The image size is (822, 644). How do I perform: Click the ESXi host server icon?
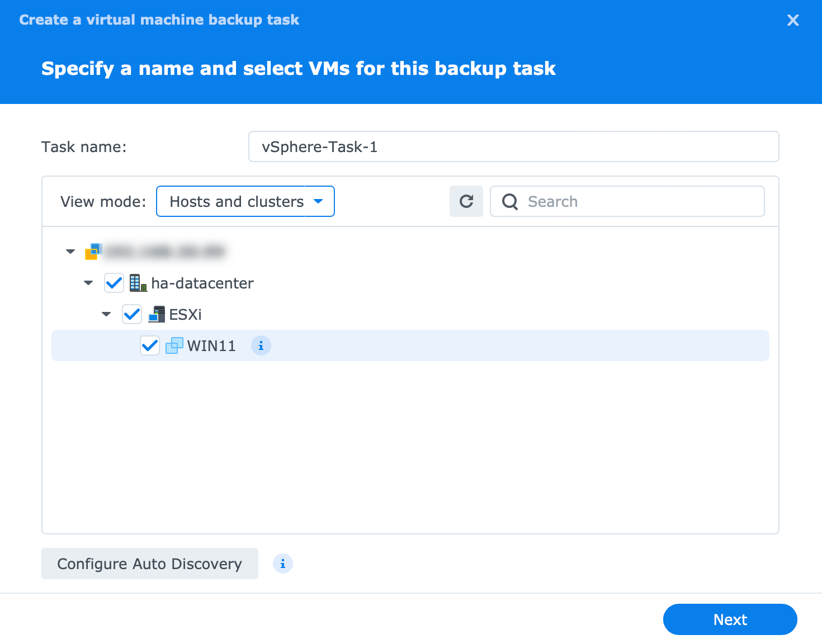coord(157,314)
